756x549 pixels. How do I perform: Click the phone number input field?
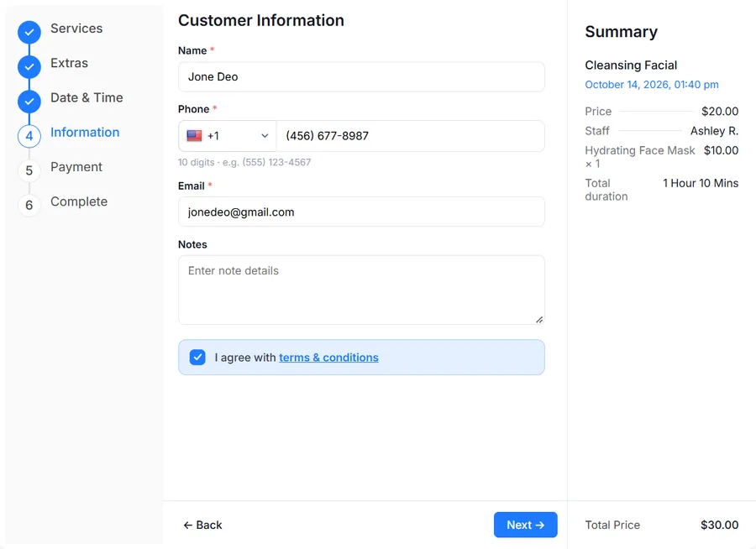point(410,136)
